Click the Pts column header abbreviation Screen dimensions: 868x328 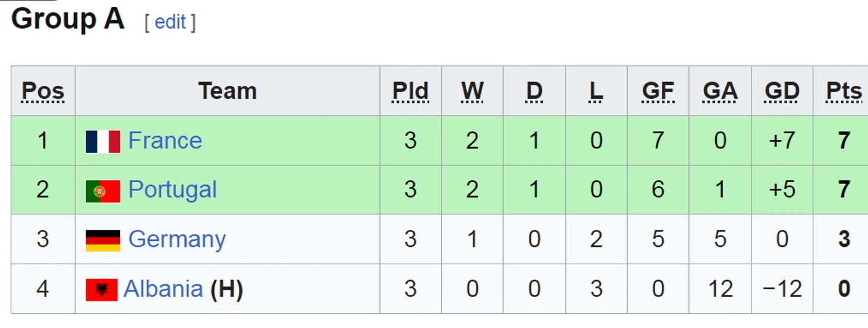coord(844,91)
